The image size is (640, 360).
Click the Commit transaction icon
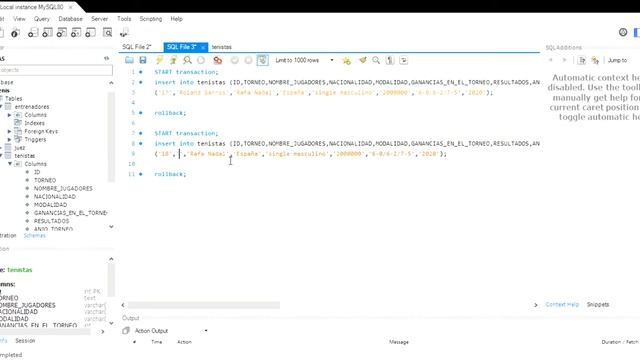[x=234, y=60]
